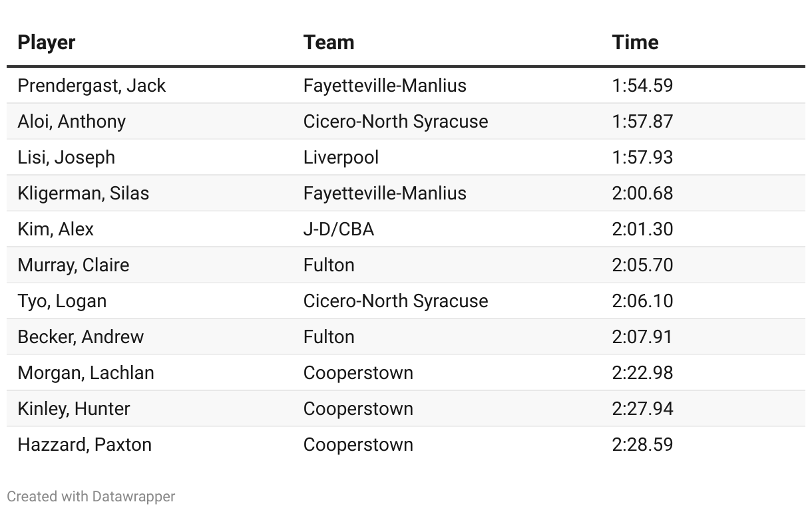Select the Murray, Claire player cell
The image size is (812, 512).
coord(73,265)
